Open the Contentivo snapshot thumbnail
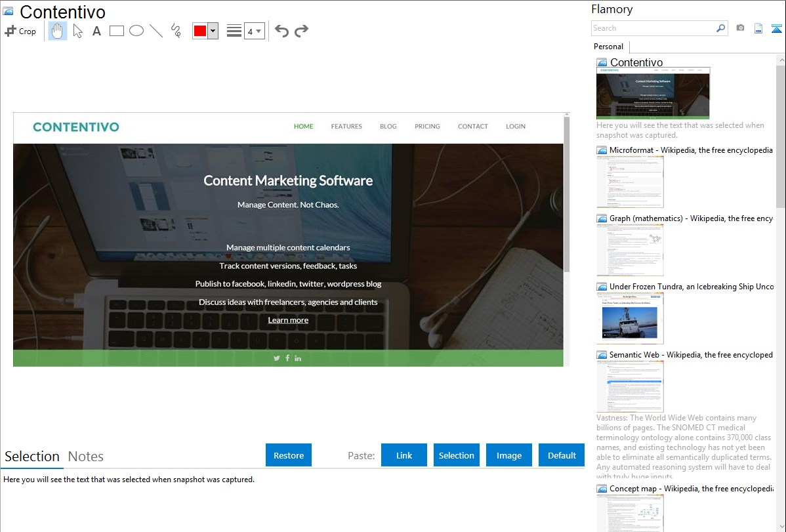The image size is (786, 532). [653, 93]
